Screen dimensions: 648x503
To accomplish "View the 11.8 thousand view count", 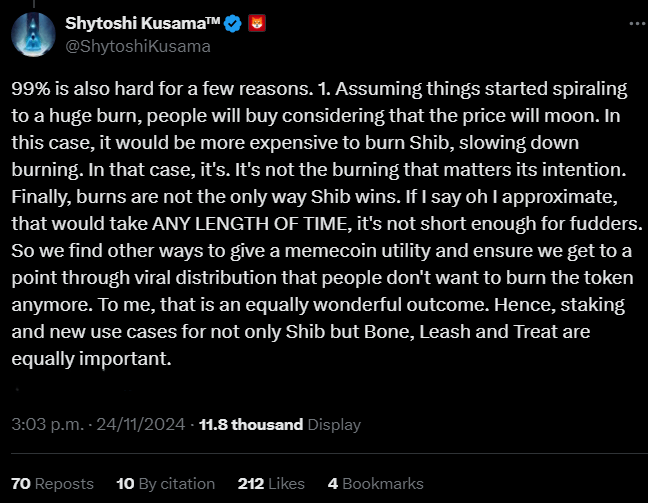I will [x=251, y=424].
